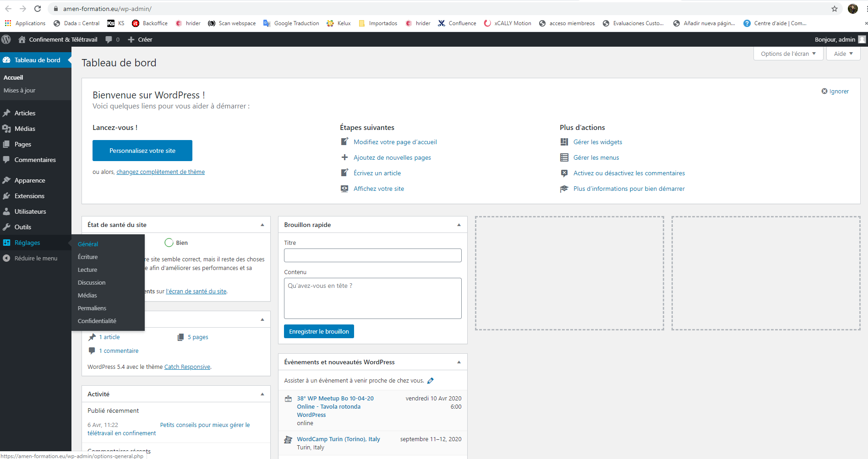Click the WordPress logo in admin bar
Viewport: 868px width, 459px height.
pos(6,39)
